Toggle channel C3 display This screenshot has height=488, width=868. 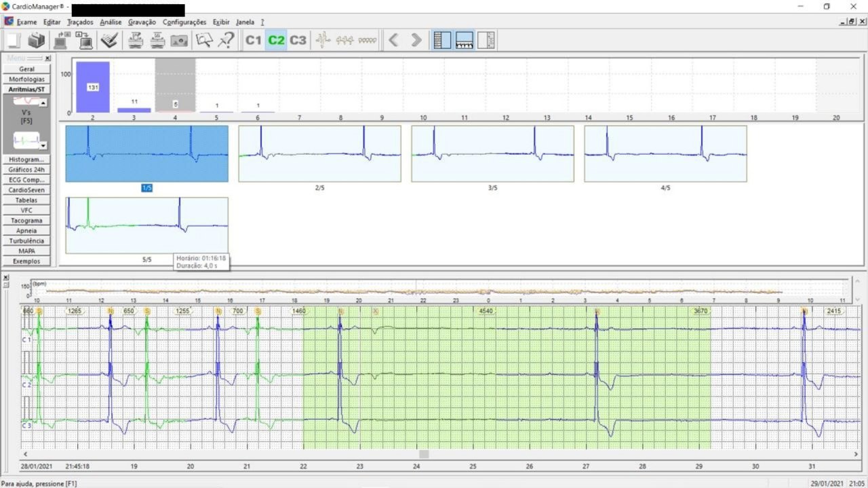click(x=298, y=41)
